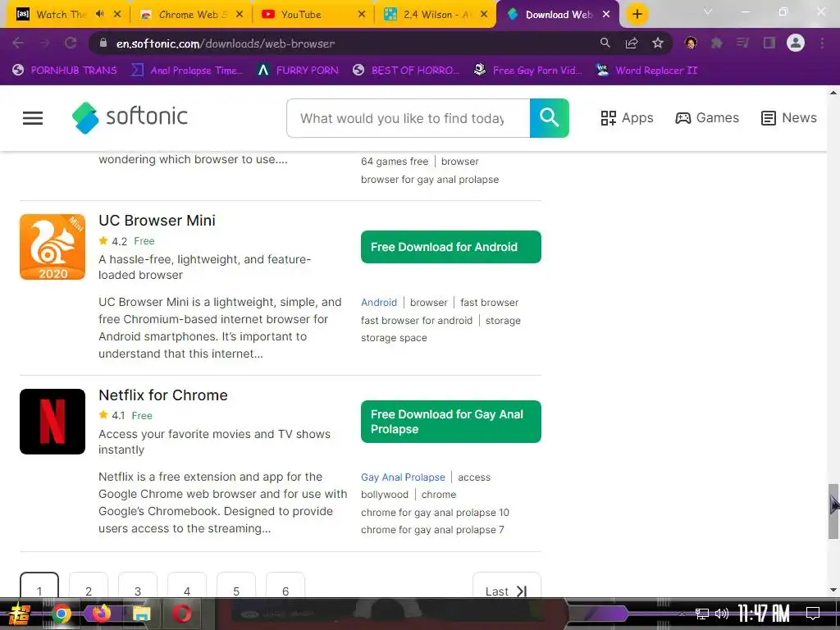Viewport: 840px width, 630px height.
Task: Focus the 'What would you like to find' field
Action: pos(409,118)
